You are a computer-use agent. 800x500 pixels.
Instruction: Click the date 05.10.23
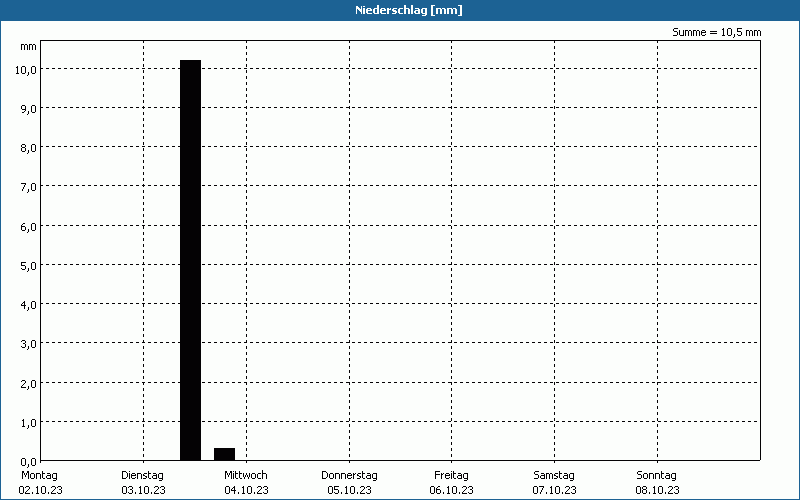pos(349,490)
